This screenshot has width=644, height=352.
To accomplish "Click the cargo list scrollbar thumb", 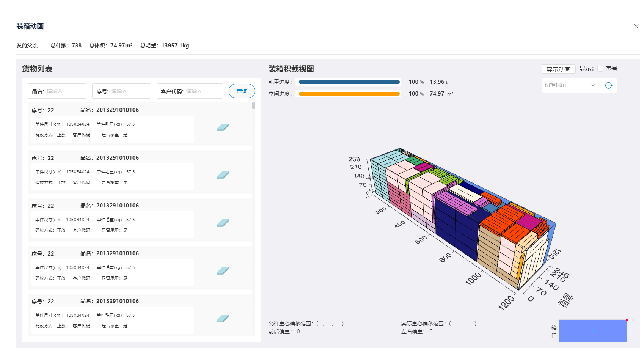I will pyautogui.click(x=254, y=105).
